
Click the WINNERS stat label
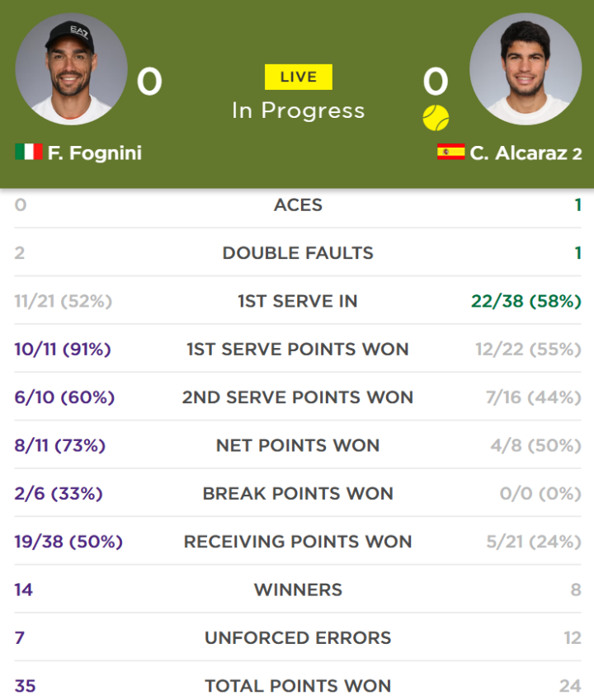(298, 590)
